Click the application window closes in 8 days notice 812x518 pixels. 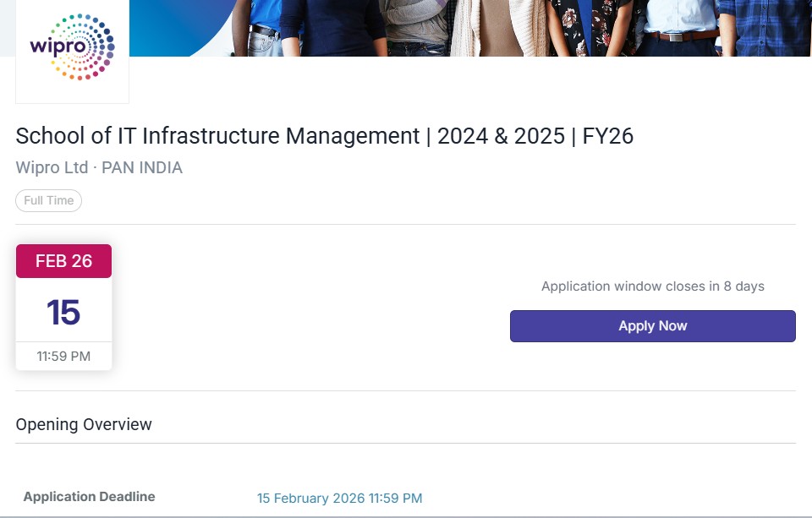652,286
